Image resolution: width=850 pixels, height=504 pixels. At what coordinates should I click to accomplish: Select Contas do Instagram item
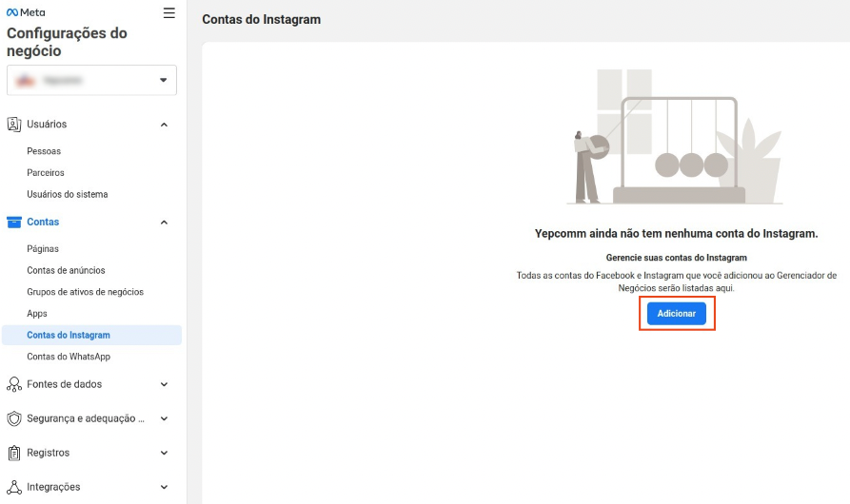[x=91, y=335]
